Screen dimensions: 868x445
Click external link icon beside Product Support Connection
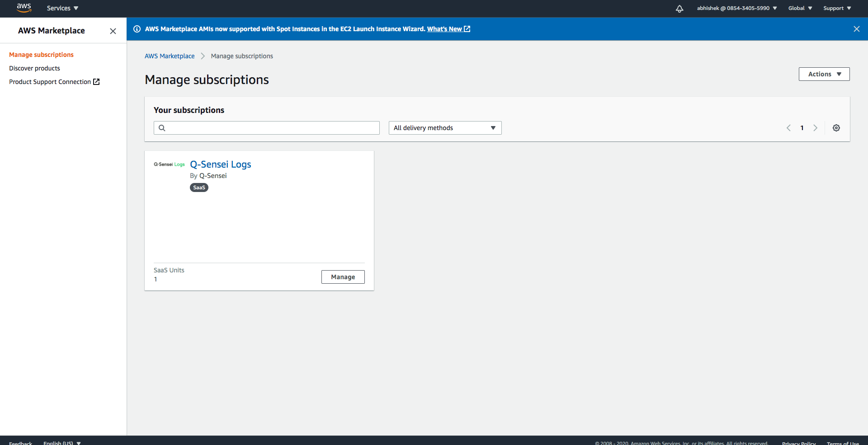pos(96,82)
